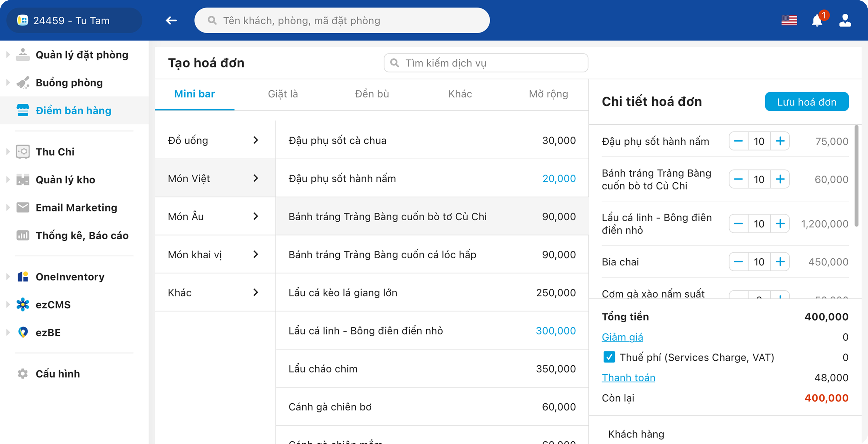The image size is (868, 444).
Task: Open Cấu hình gear settings
Action: [23, 374]
